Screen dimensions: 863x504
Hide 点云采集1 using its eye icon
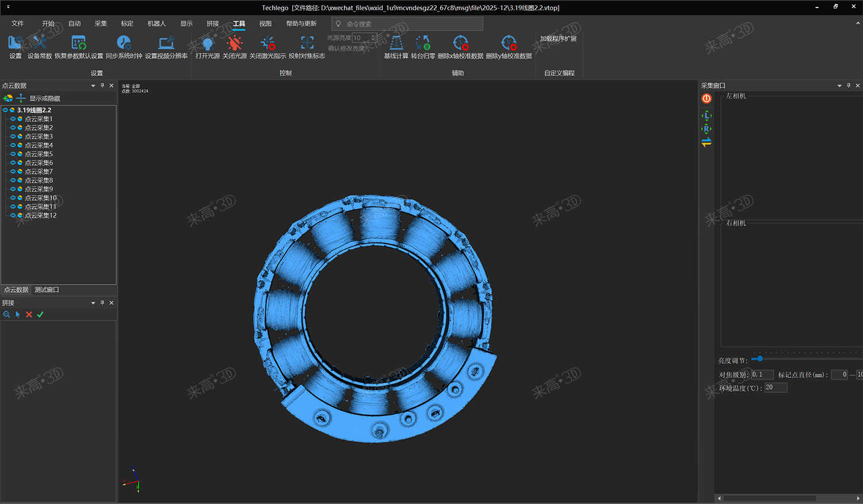coord(13,119)
